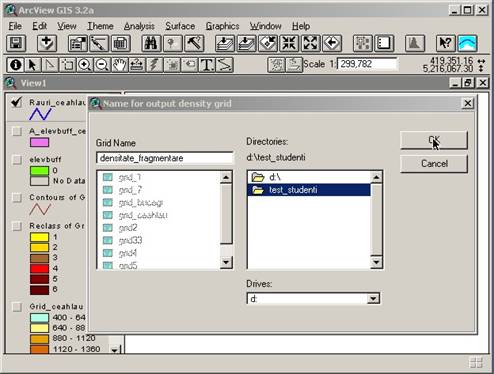Screen dimensions: 494x374
Task: Click the red Reclass class 4 swatch
Action: [x=39, y=268]
